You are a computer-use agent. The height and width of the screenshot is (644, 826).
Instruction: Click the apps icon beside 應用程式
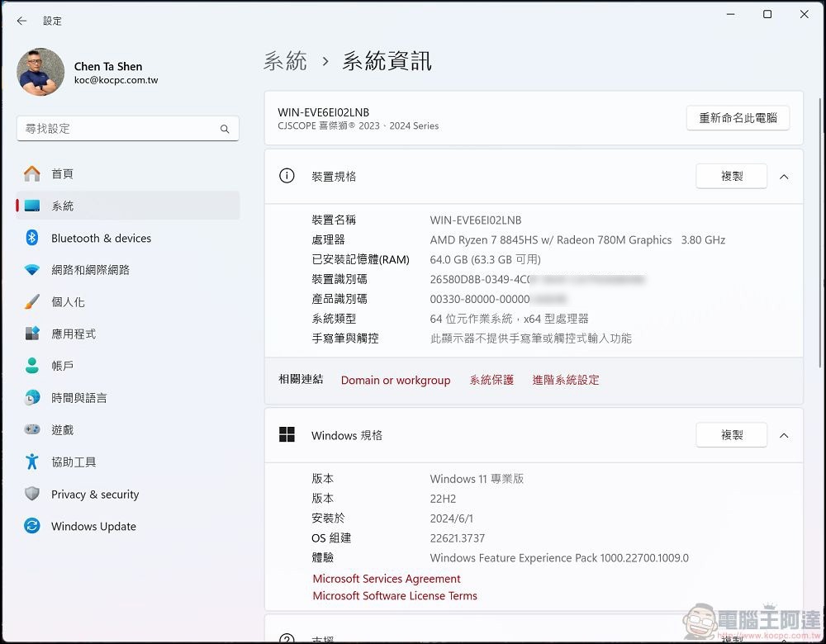(32, 334)
